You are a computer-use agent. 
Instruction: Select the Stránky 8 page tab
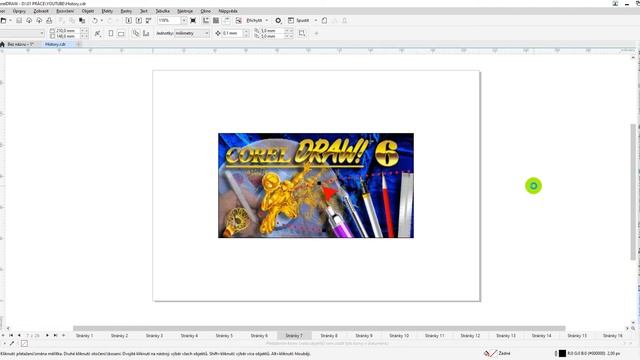tap(329, 336)
